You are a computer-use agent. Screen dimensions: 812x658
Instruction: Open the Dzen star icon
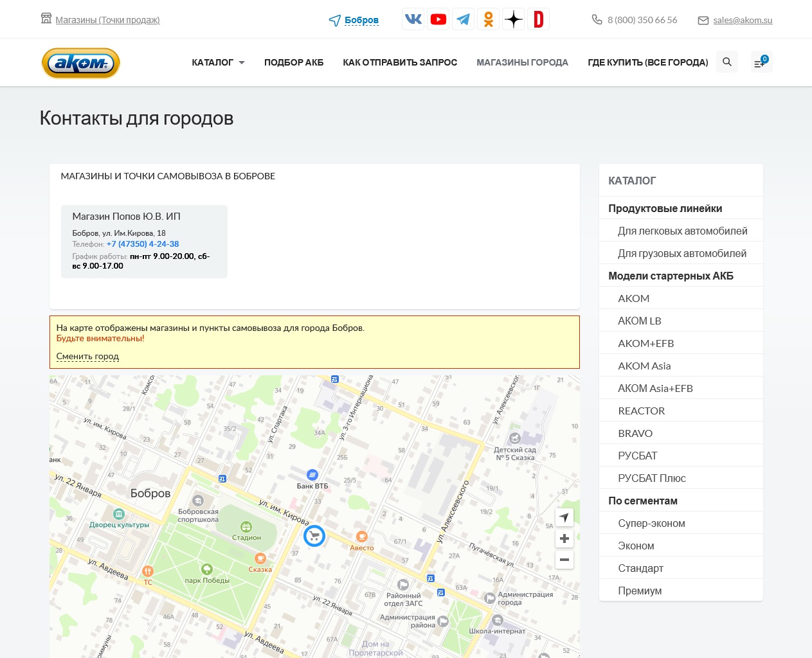click(x=514, y=19)
